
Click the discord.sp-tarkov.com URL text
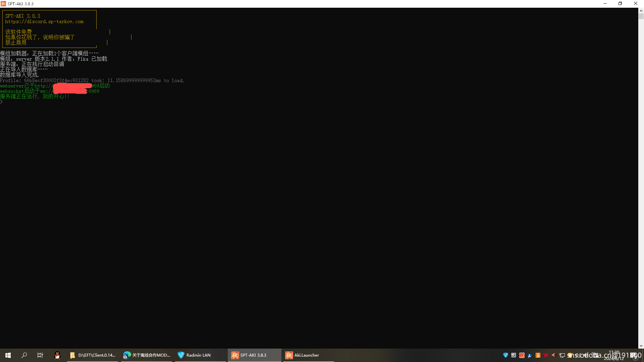click(44, 21)
